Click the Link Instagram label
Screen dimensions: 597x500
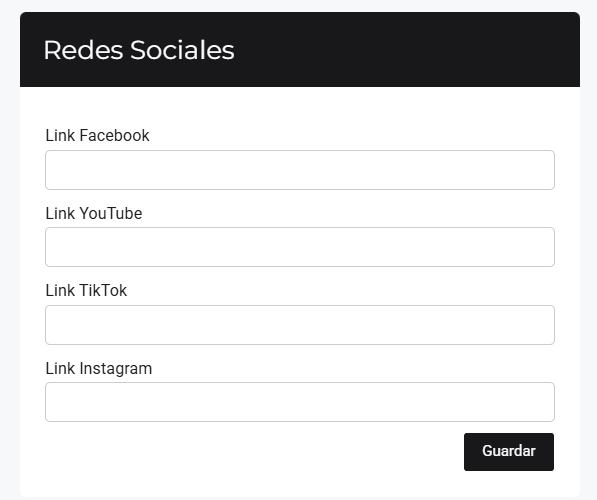(99, 369)
